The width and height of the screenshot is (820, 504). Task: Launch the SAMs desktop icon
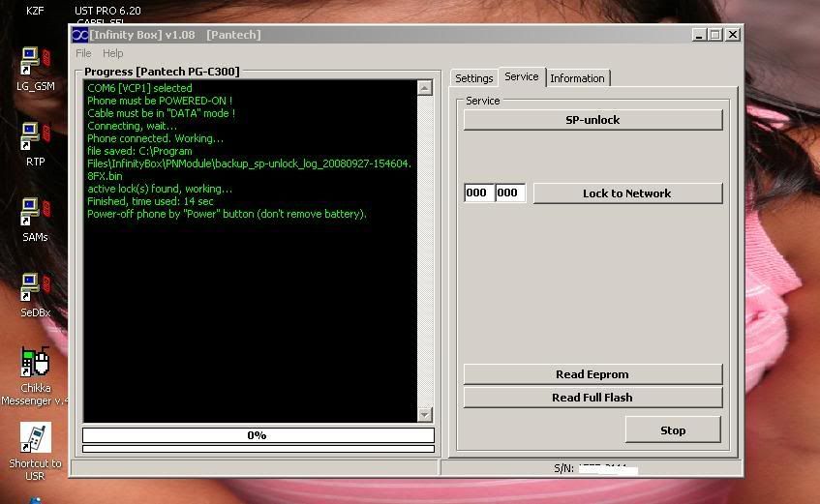pos(34,213)
